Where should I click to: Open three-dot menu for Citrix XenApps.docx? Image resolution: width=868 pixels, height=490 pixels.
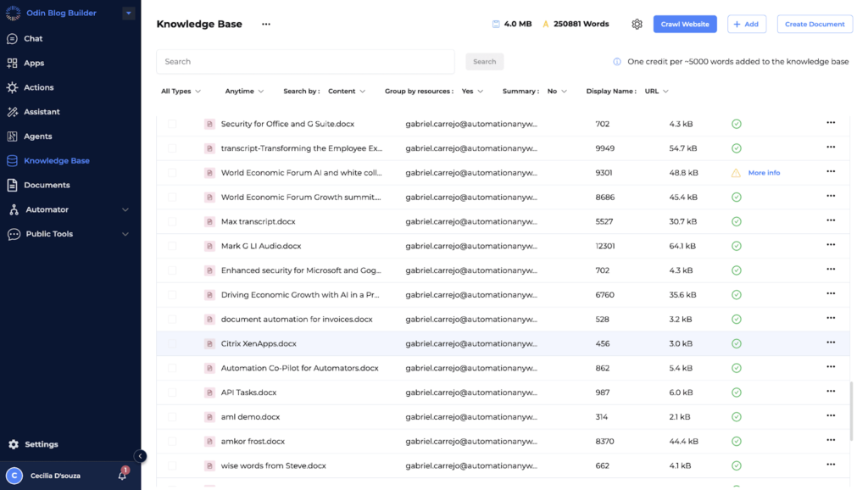coord(831,343)
